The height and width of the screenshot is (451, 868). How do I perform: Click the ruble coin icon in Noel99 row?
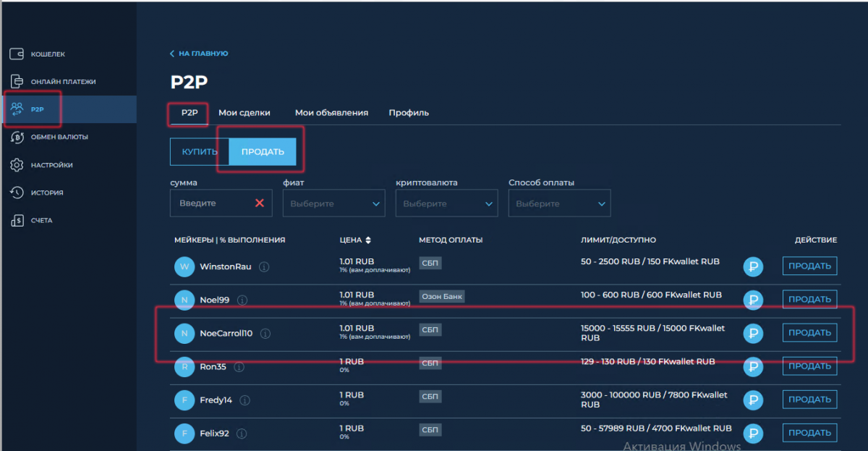click(x=753, y=300)
